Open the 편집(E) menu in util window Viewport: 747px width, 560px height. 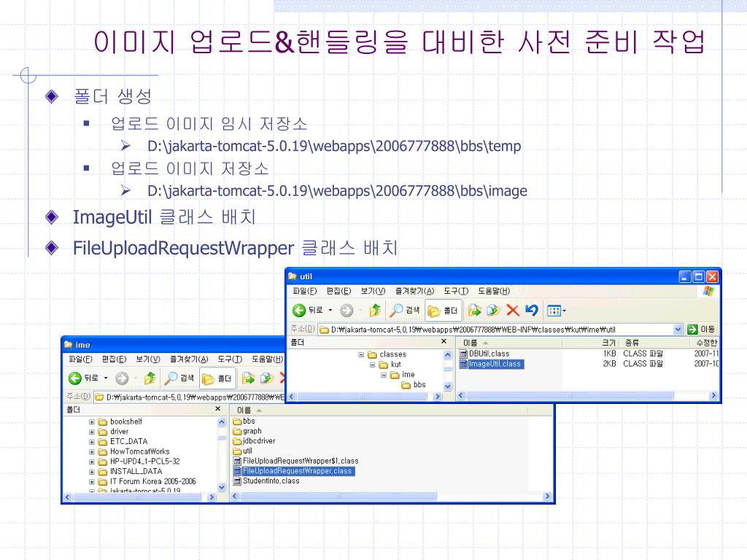(338, 291)
